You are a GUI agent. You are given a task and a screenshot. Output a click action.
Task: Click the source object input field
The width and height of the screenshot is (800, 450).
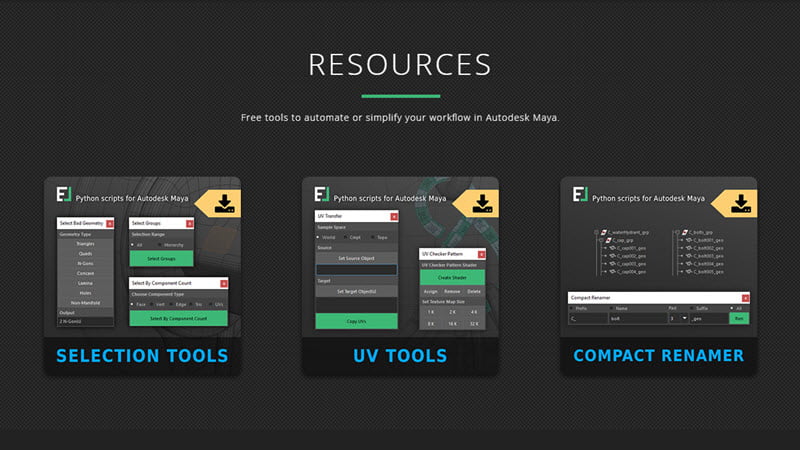356,270
